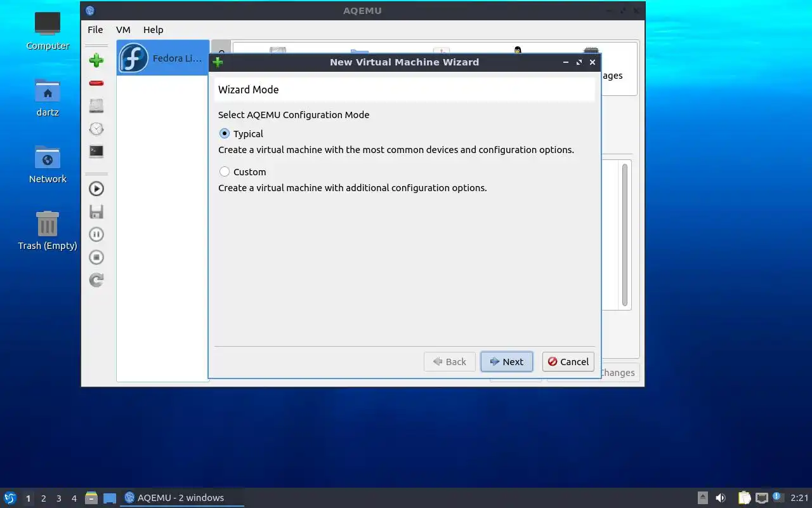Maximize the New Virtual Machine Wizard window
This screenshot has width=812, height=508.
579,62
